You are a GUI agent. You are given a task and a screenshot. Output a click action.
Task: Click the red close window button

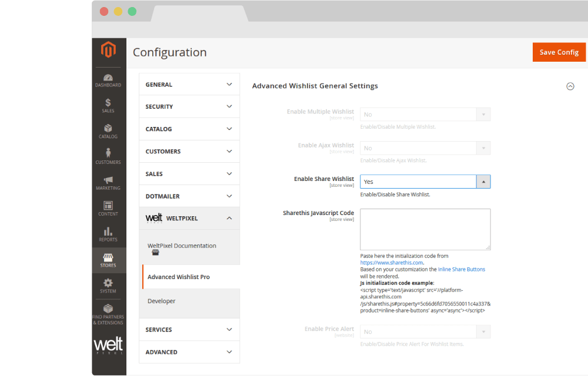104,12
